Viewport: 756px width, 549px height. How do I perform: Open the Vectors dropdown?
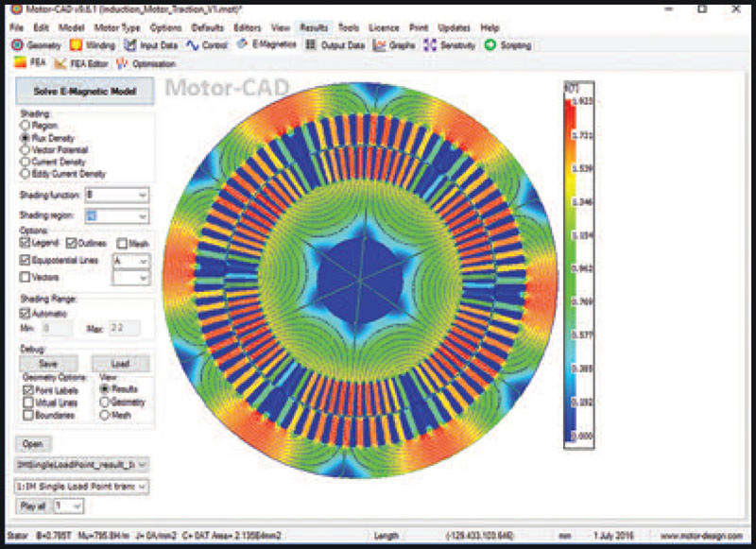(131, 278)
